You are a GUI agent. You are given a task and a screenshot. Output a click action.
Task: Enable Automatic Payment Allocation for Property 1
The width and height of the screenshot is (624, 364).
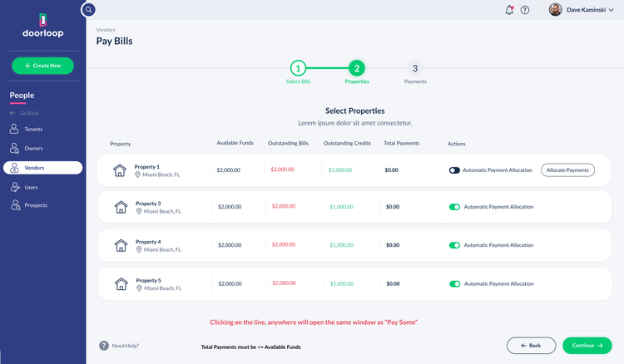[454, 170]
